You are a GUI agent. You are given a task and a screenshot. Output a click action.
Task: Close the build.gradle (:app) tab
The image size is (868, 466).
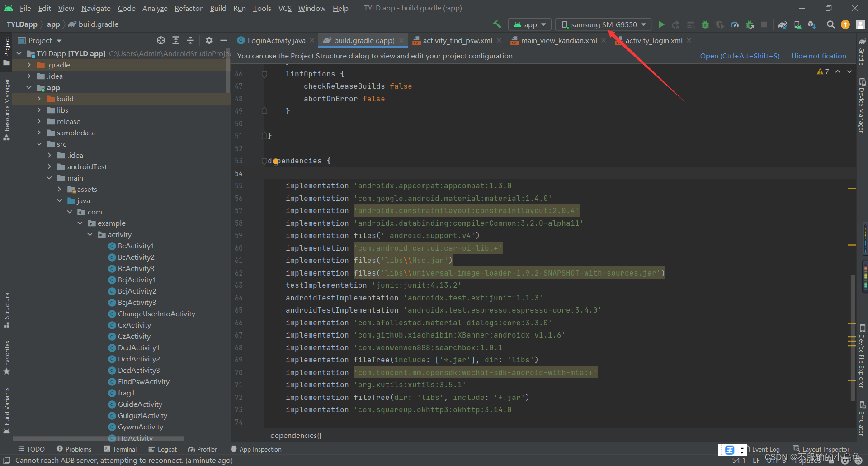pos(401,40)
